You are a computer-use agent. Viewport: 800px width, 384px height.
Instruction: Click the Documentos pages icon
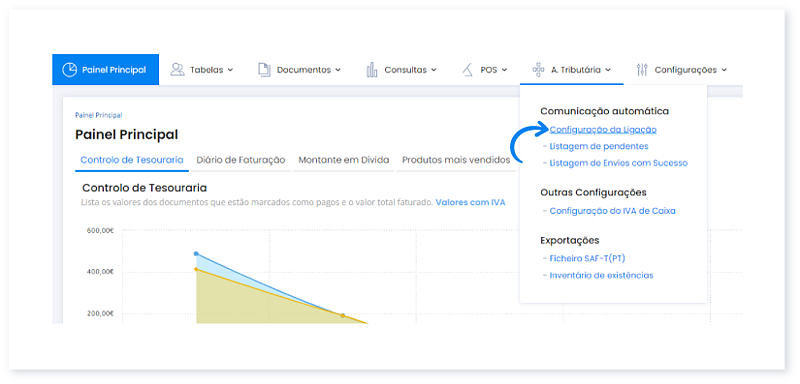point(264,70)
